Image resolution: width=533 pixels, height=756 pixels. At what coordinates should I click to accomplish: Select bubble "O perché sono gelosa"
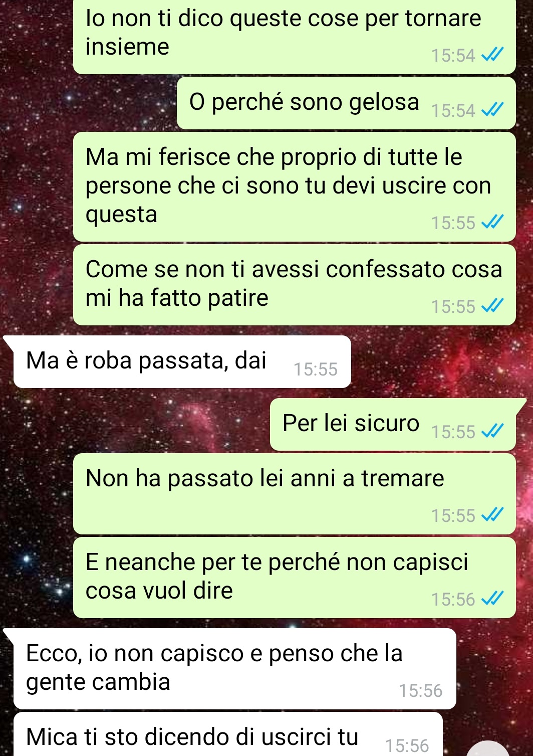[x=346, y=103]
